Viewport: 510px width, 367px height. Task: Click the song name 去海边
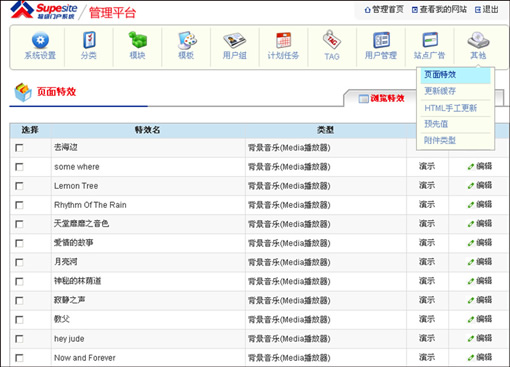click(66, 147)
